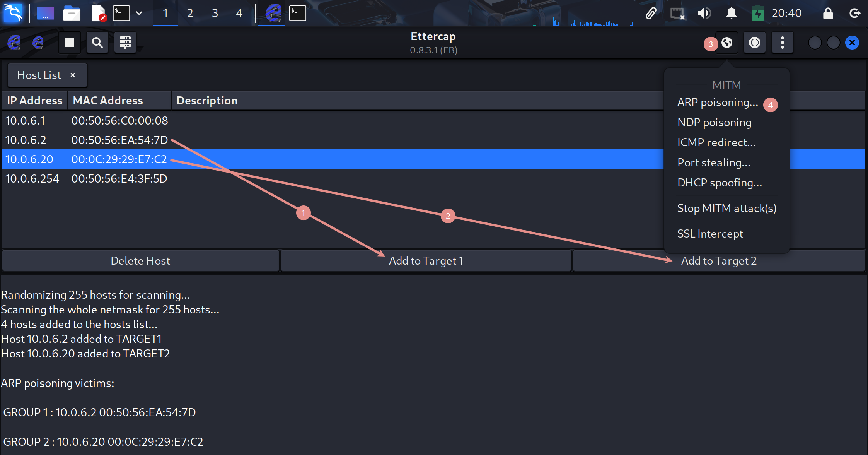
Task: Expand the terminal dropdown arrow in panel
Action: (x=139, y=13)
